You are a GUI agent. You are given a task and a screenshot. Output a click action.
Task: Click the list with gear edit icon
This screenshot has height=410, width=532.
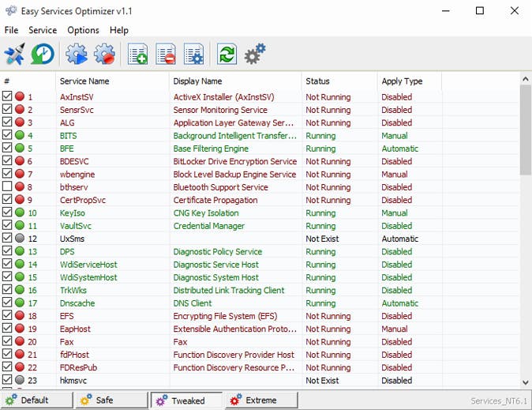tap(193, 54)
